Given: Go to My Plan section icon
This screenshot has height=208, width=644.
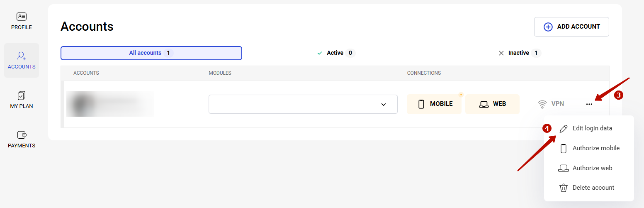Looking at the screenshot, I should pyautogui.click(x=22, y=95).
